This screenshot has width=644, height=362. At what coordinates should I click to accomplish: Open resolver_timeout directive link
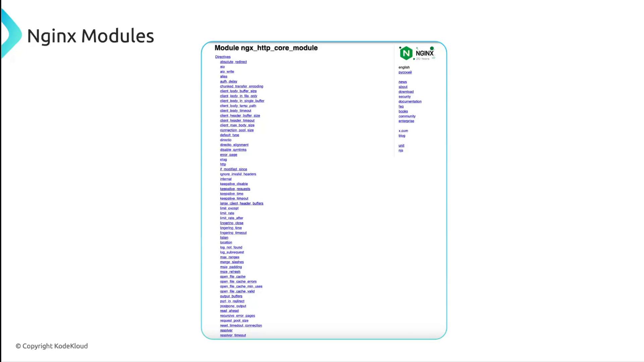[233, 335]
